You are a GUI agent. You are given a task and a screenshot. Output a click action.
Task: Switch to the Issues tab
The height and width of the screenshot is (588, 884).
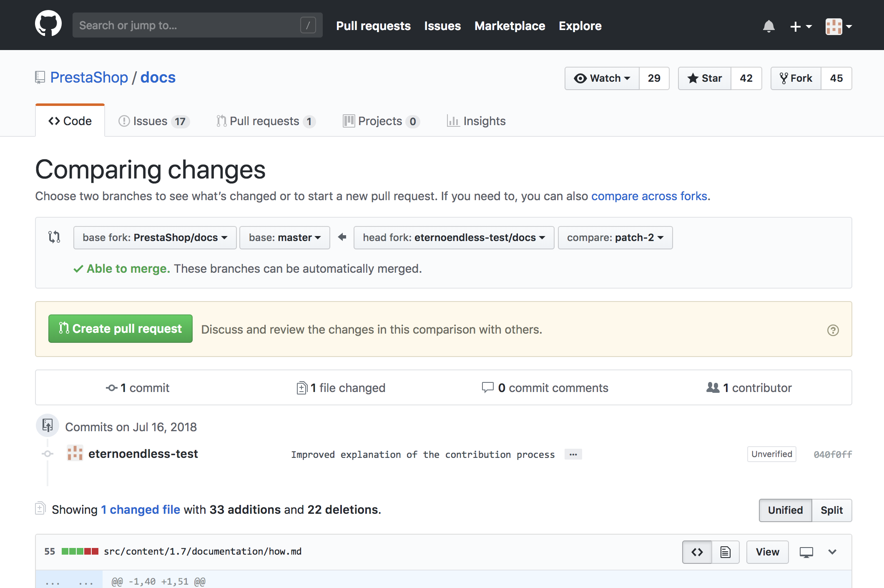click(x=154, y=121)
